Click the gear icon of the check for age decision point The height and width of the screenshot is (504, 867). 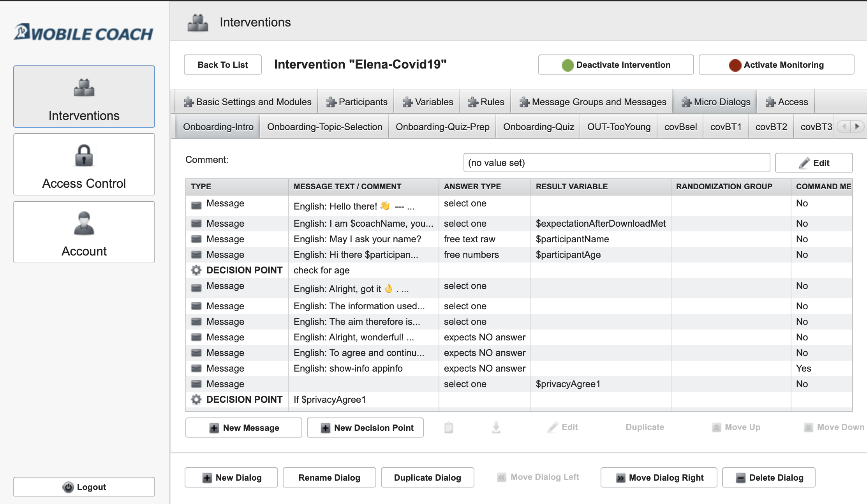tap(196, 270)
